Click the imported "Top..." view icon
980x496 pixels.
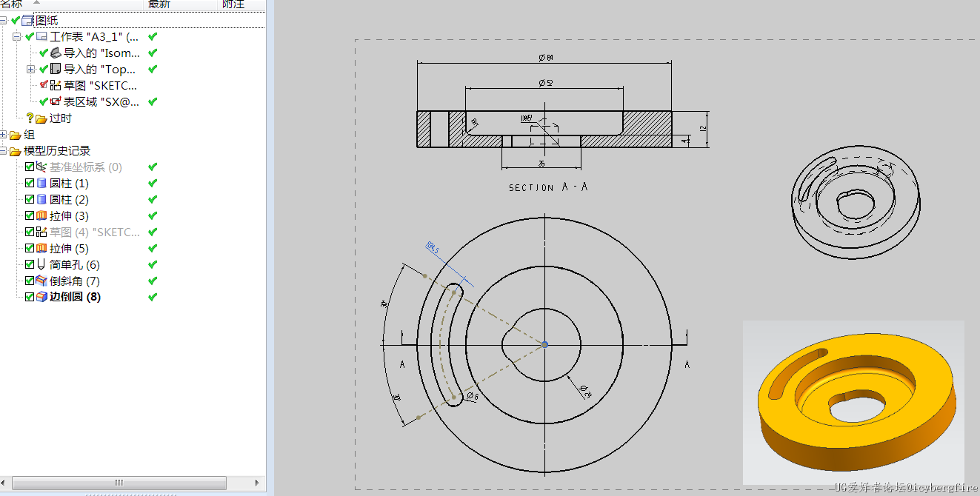(56, 69)
